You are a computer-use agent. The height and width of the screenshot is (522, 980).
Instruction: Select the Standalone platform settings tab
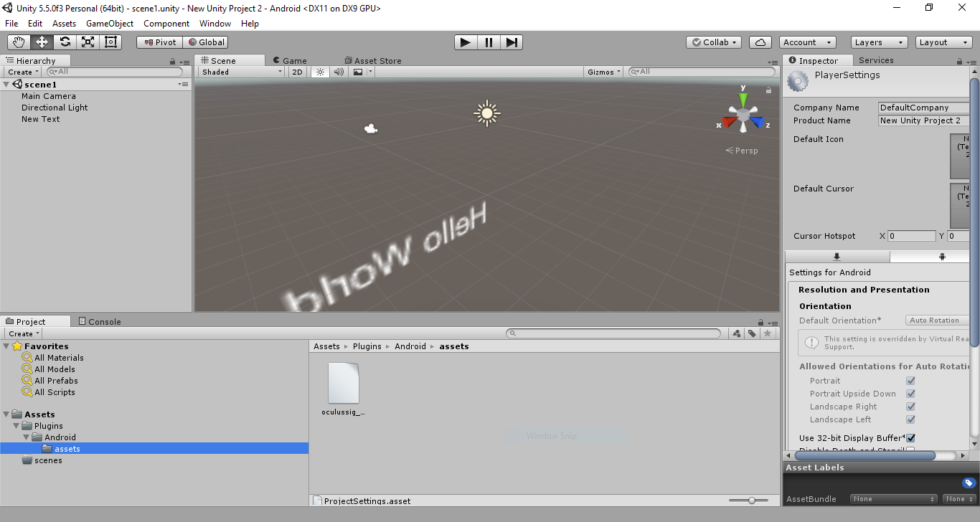coord(837,257)
